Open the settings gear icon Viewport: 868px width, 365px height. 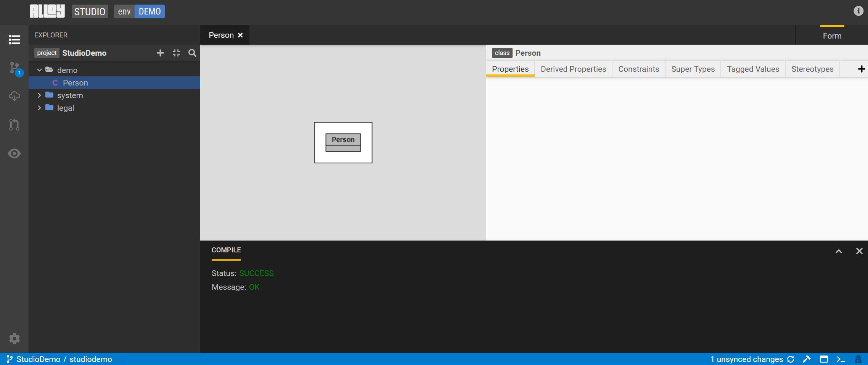[x=14, y=339]
